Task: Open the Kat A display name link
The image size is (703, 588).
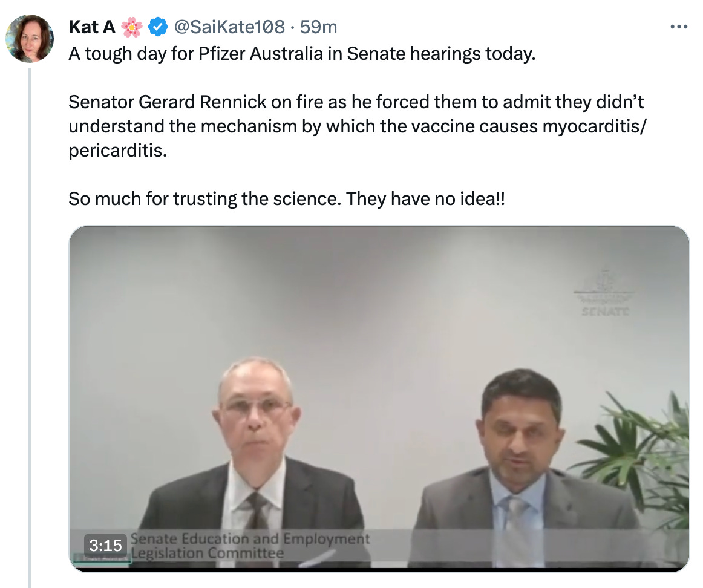Action: [92, 27]
